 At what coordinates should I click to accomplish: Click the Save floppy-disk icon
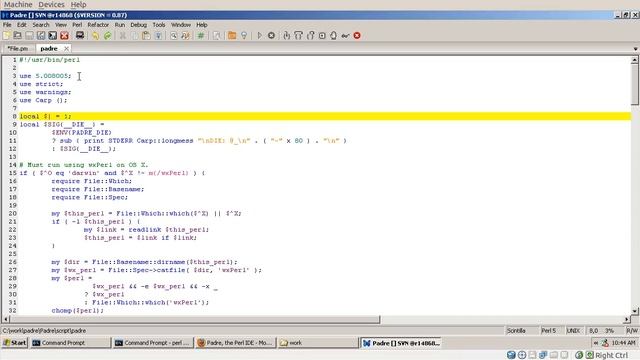click(29, 36)
